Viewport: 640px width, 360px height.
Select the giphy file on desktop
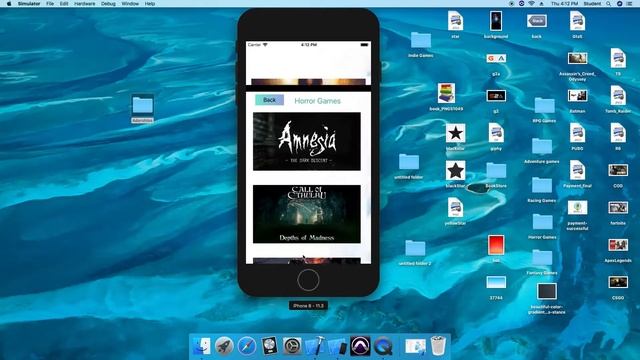pos(496,133)
